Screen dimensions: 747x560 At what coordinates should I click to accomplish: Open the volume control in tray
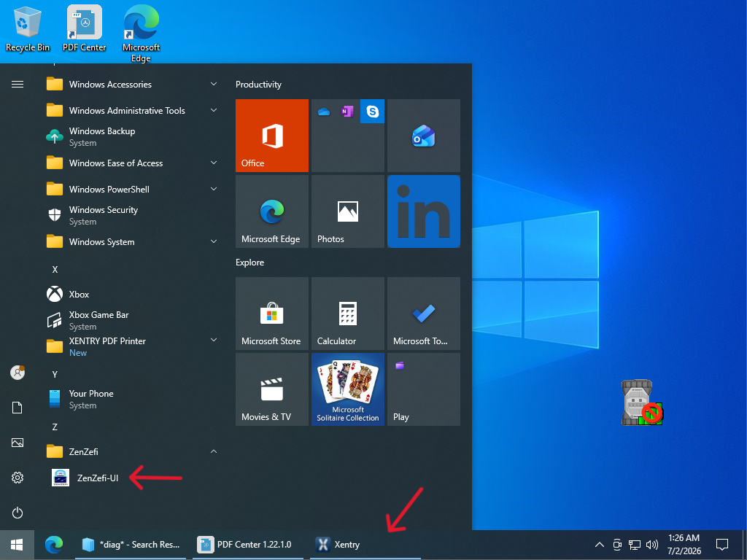(652, 545)
